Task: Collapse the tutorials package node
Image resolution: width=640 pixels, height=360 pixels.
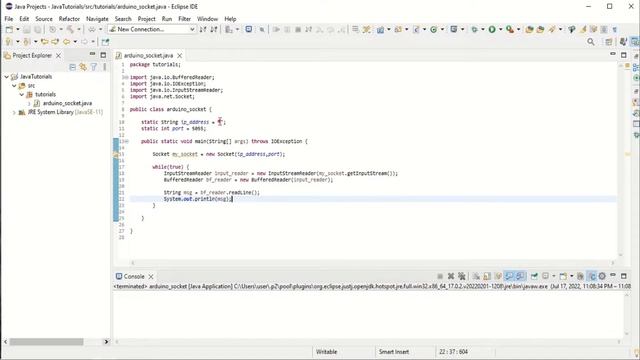Action: (22, 94)
